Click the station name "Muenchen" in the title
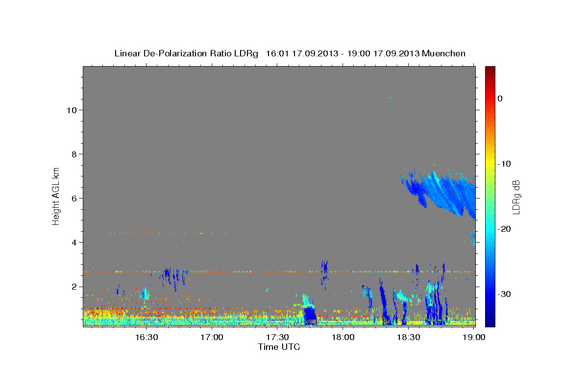Viewport: 588px width, 392px height. click(x=443, y=53)
